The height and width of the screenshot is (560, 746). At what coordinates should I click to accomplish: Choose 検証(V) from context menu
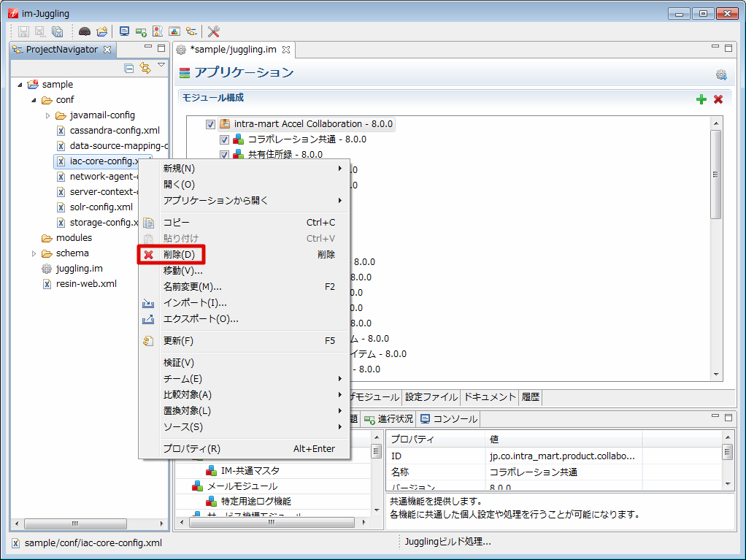coord(254,363)
